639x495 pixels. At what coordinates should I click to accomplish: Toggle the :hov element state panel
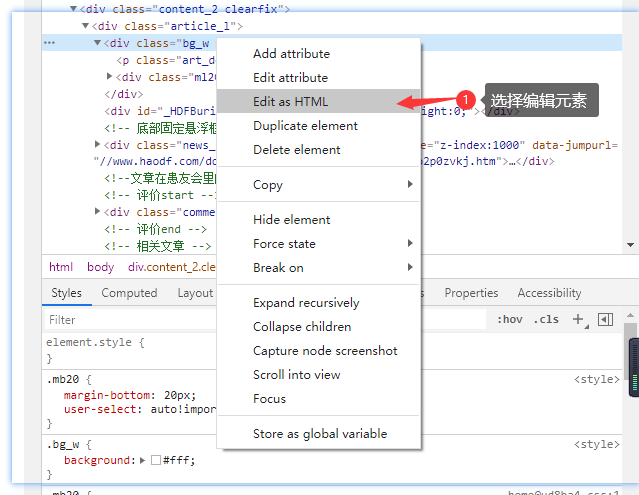pos(510,320)
